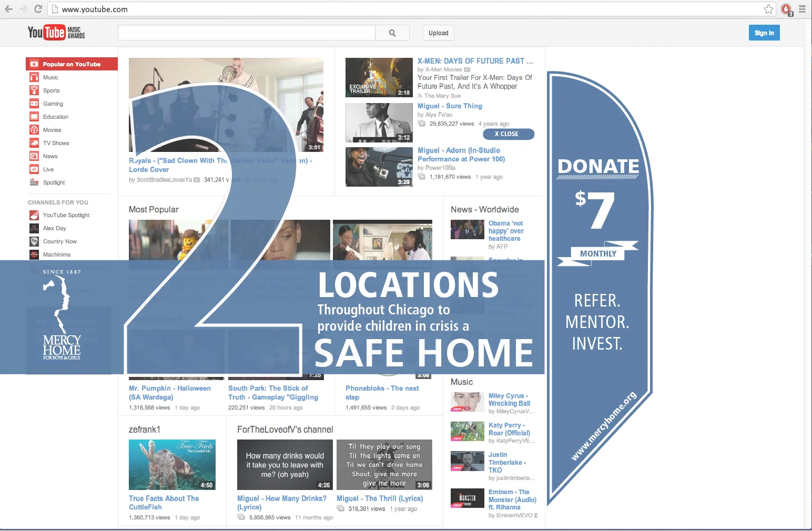The height and width of the screenshot is (531, 812).
Task: Reload the page with the refresh icon
Action: [38, 9]
